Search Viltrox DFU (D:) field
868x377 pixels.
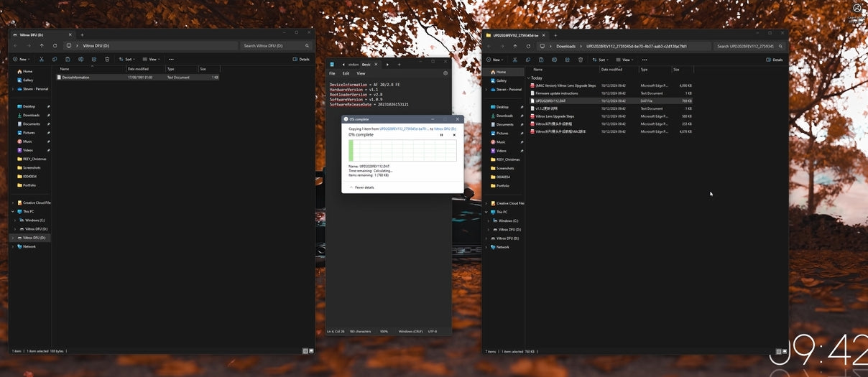click(276, 45)
